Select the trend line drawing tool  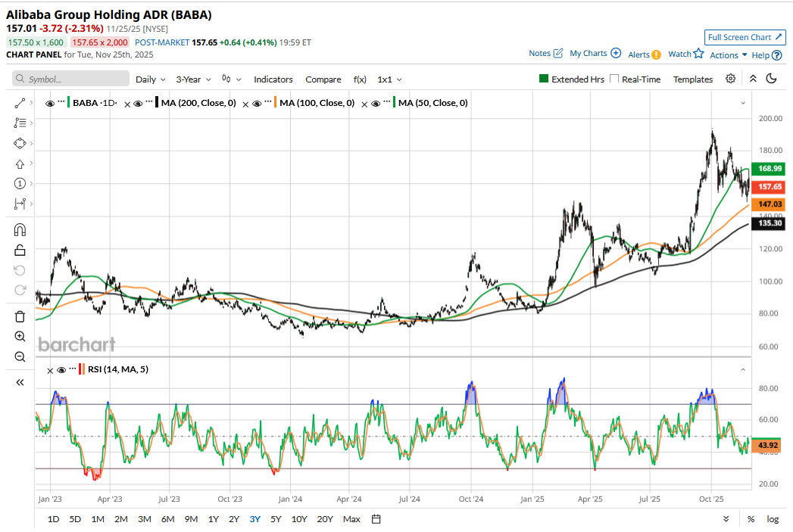pos(20,102)
